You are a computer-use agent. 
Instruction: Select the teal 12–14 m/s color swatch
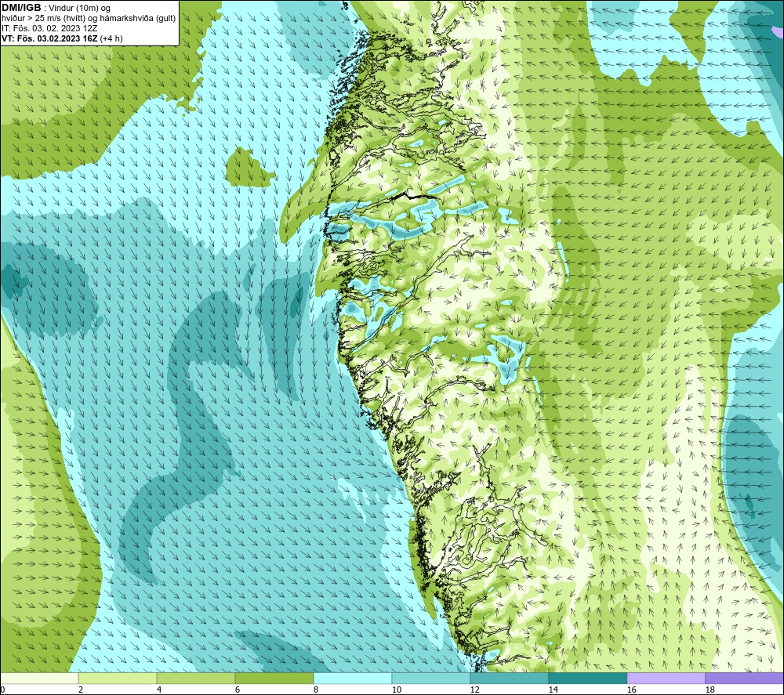pos(509,678)
